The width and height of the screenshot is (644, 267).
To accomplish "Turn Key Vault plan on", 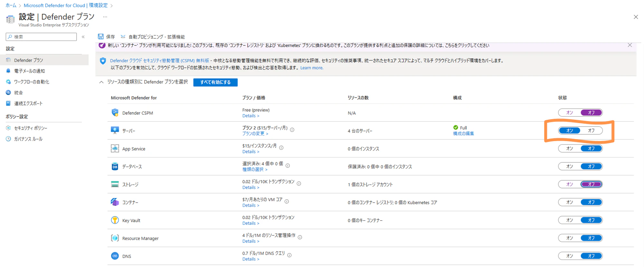I will coord(570,220).
